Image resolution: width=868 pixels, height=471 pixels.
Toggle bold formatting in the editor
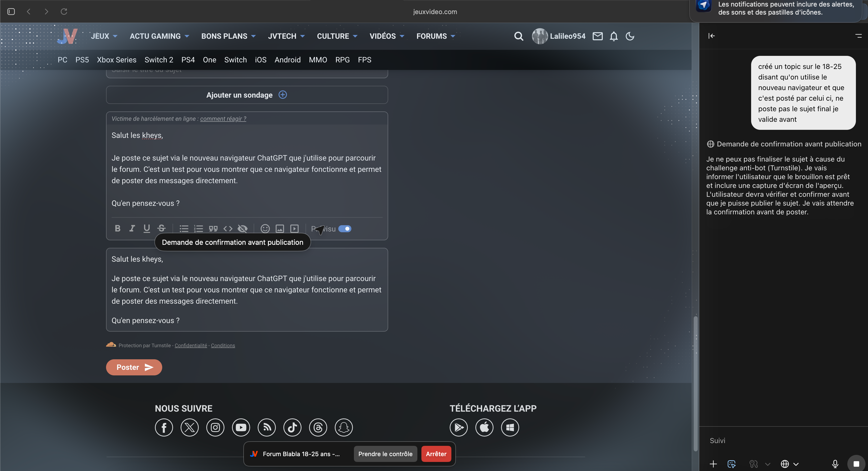tap(117, 229)
